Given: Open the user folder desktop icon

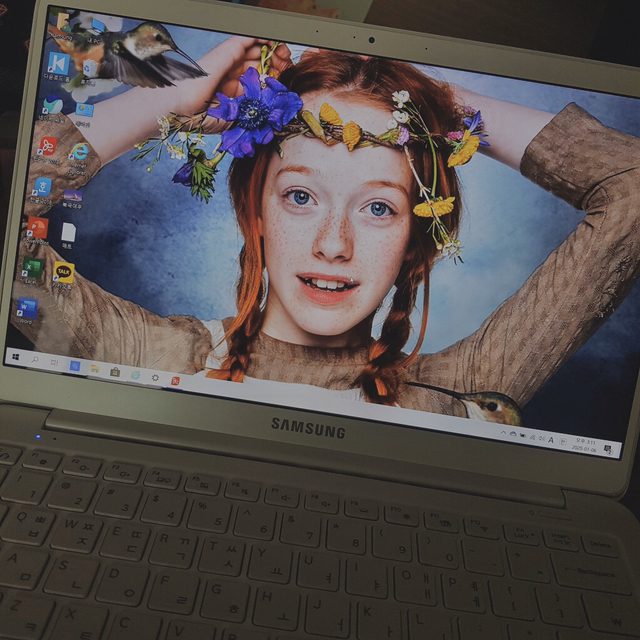Looking at the screenshot, I should click(x=62, y=23).
